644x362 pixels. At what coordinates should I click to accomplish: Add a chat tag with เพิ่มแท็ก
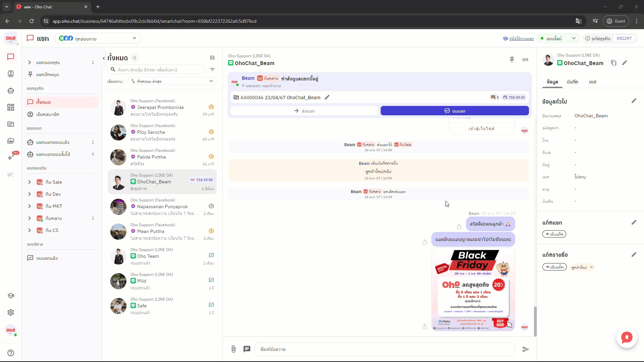(554, 234)
